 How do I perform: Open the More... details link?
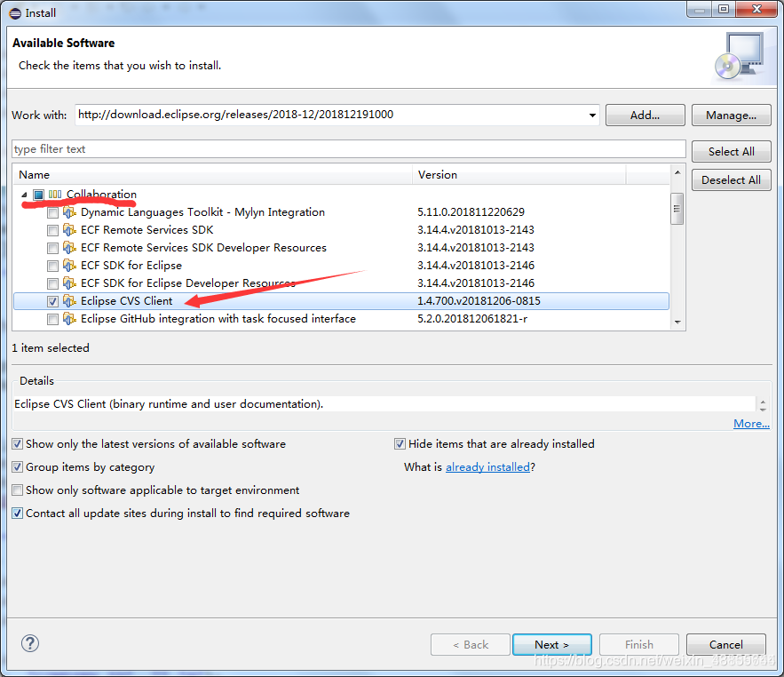click(x=751, y=424)
